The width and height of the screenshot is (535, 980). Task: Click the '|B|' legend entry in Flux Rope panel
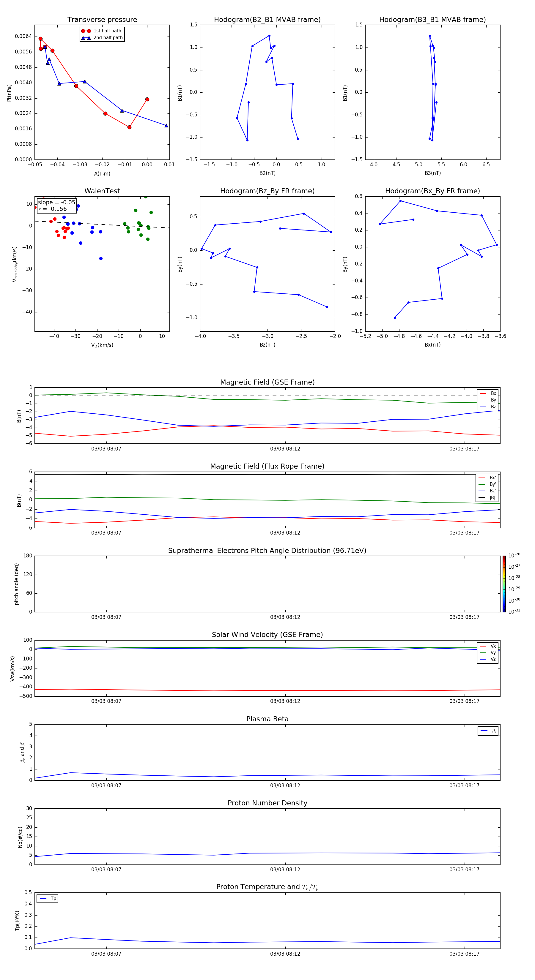(487, 498)
